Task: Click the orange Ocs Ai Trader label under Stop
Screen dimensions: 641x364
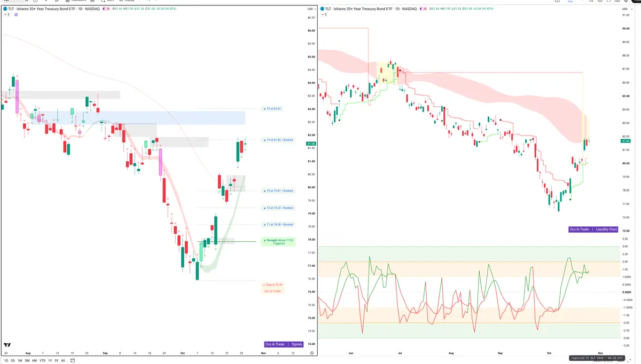Action: 272,291
